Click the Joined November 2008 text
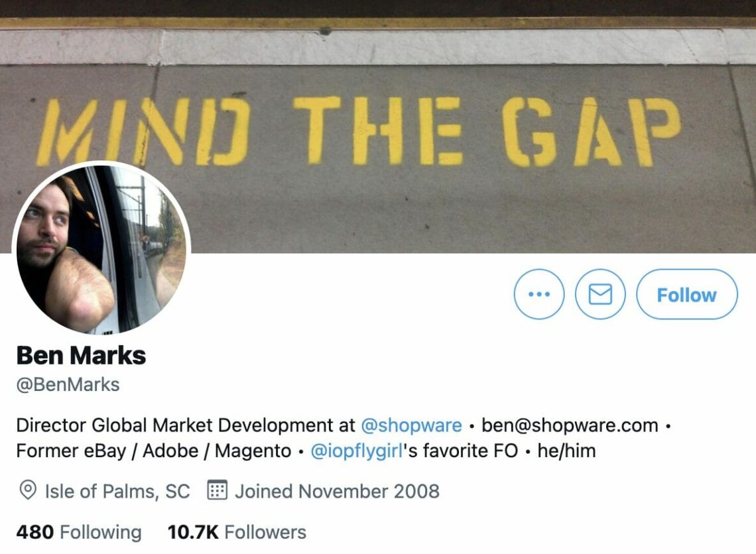756x554 pixels. (337, 491)
